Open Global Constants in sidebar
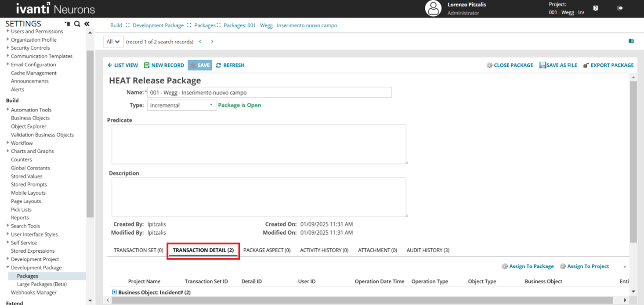The width and height of the screenshot is (644, 305). [30, 168]
